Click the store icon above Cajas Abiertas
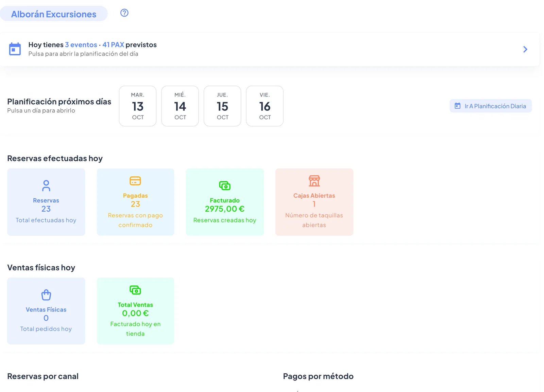This screenshot has height=392, width=544. tap(314, 181)
